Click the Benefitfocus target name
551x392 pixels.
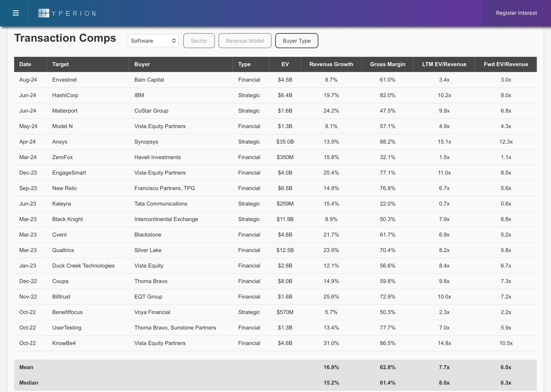point(67,312)
